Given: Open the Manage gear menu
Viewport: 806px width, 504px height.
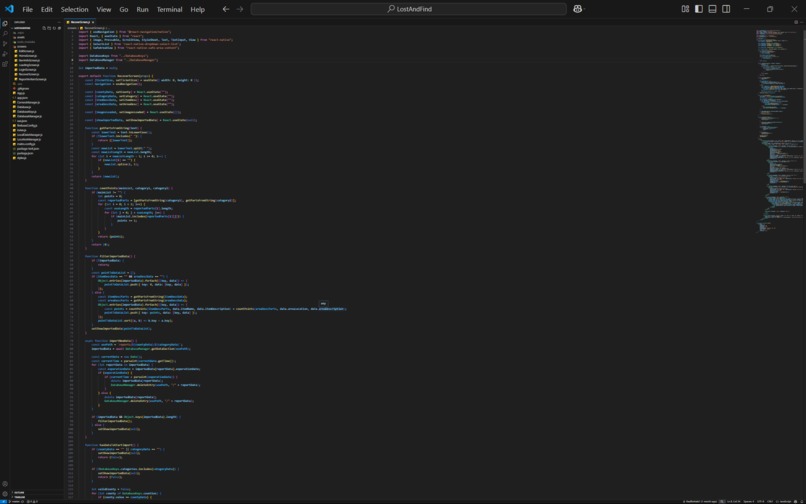Looking at the screenshot, I should [x=5, y=494].
